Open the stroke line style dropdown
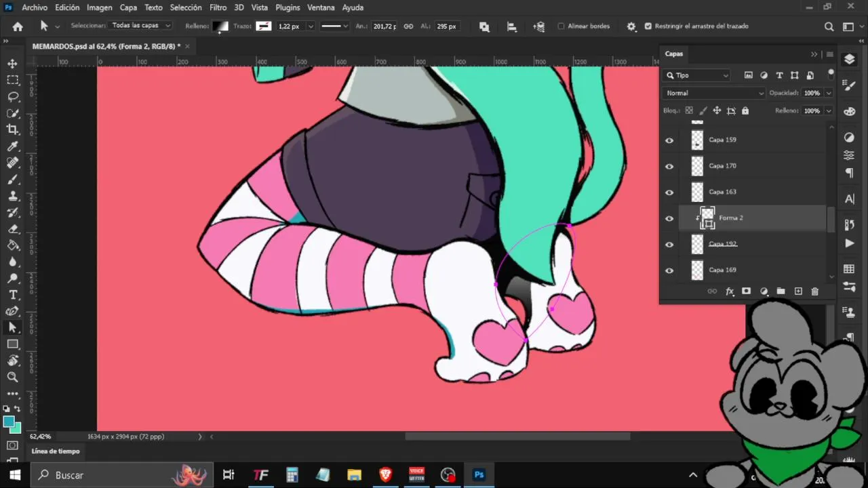 (x=334, y=26)
